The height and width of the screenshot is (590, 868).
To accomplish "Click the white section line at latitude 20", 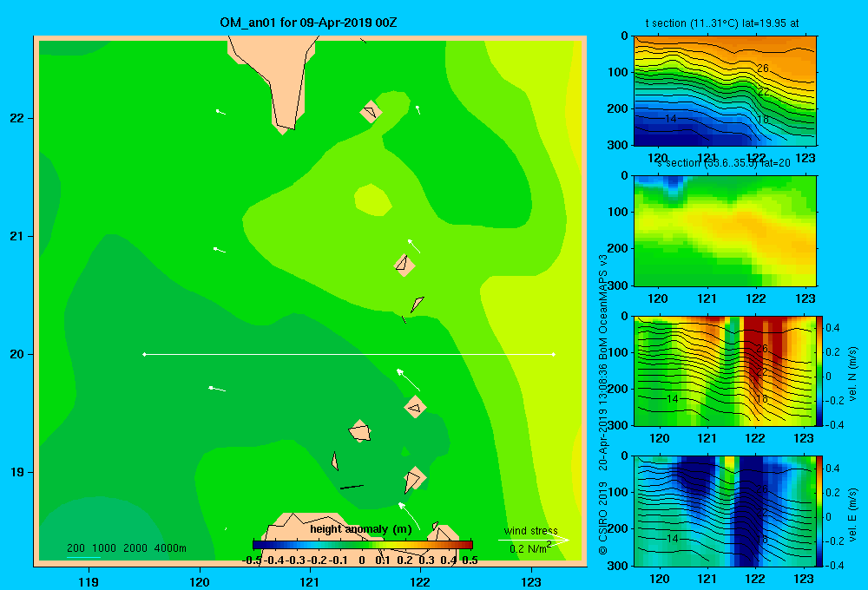I will pos(349,354).
